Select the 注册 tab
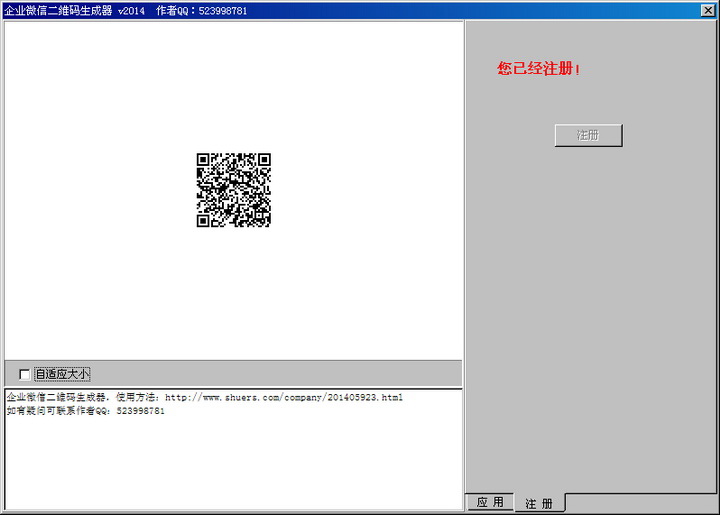Screen dimensions: 720x515 click(539, 503)
